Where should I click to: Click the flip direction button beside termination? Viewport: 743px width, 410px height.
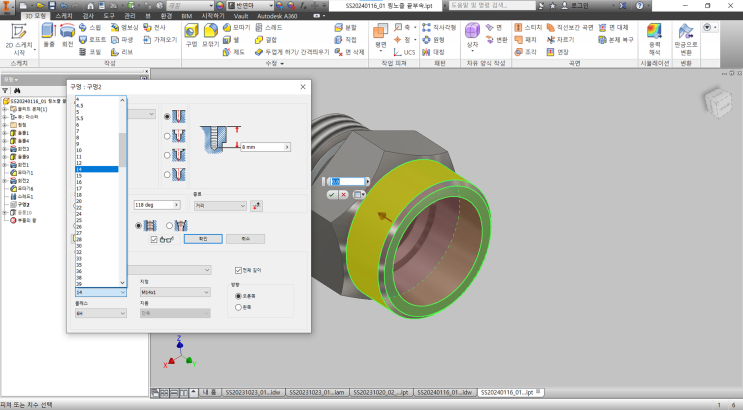click(256, 206)
